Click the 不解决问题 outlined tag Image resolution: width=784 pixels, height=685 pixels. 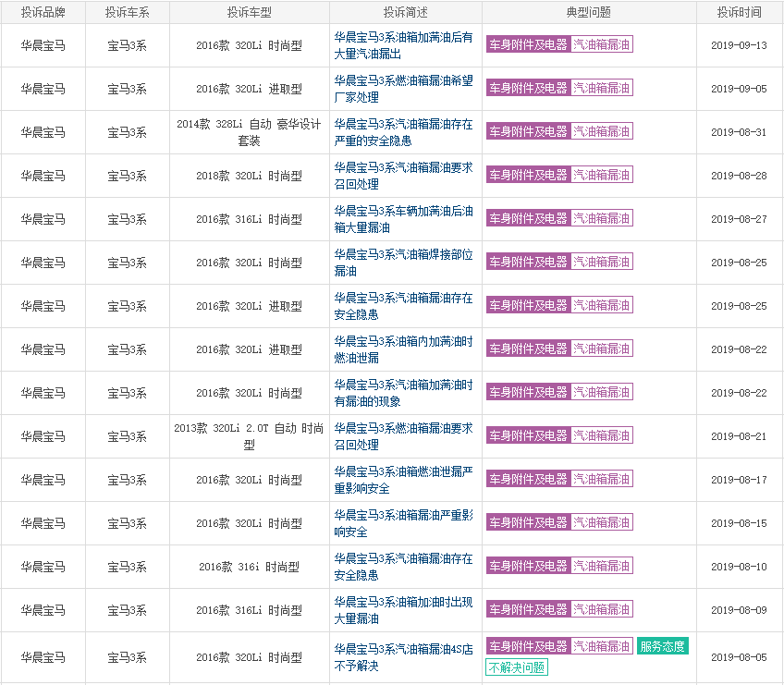(x=517, y=667)
